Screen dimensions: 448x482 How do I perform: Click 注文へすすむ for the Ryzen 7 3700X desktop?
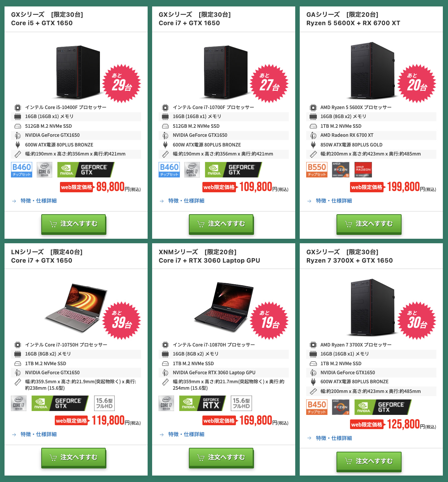tap(369, 461)
